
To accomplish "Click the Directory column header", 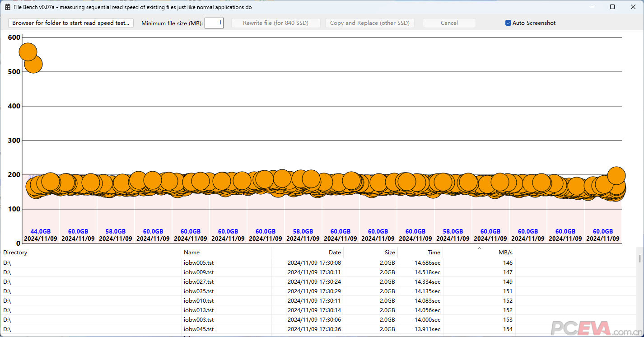I will (90, 253).
